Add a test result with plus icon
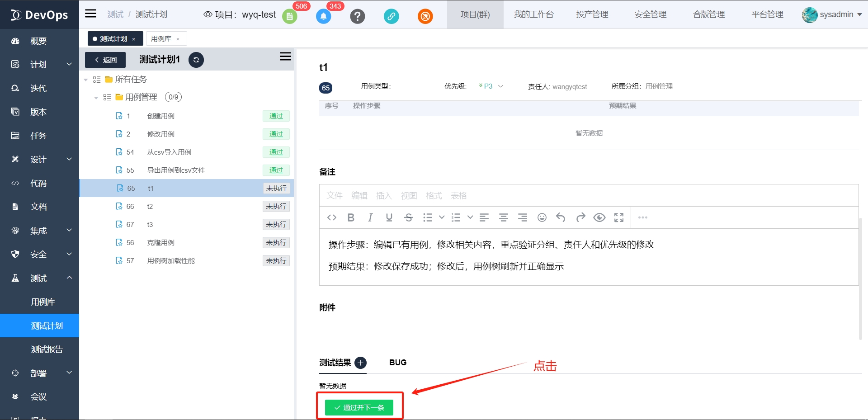Screen dimensions: 868x420 coord(360,363)
